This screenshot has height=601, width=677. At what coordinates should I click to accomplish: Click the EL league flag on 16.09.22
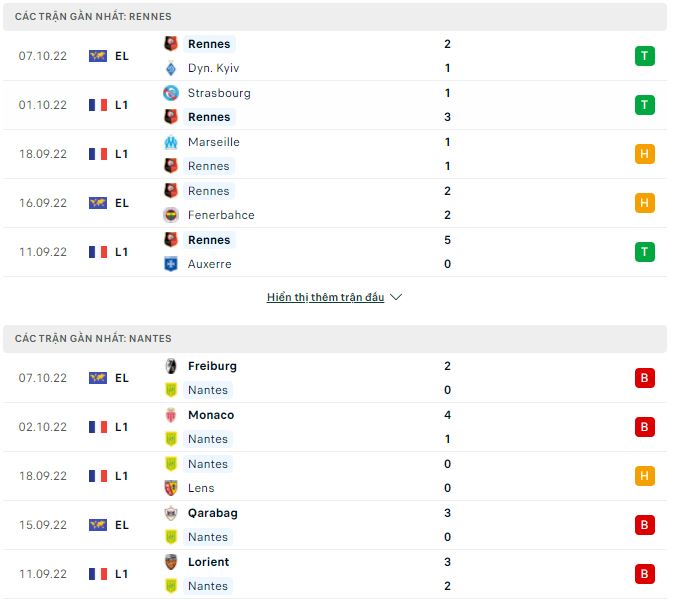coord(98,203)
